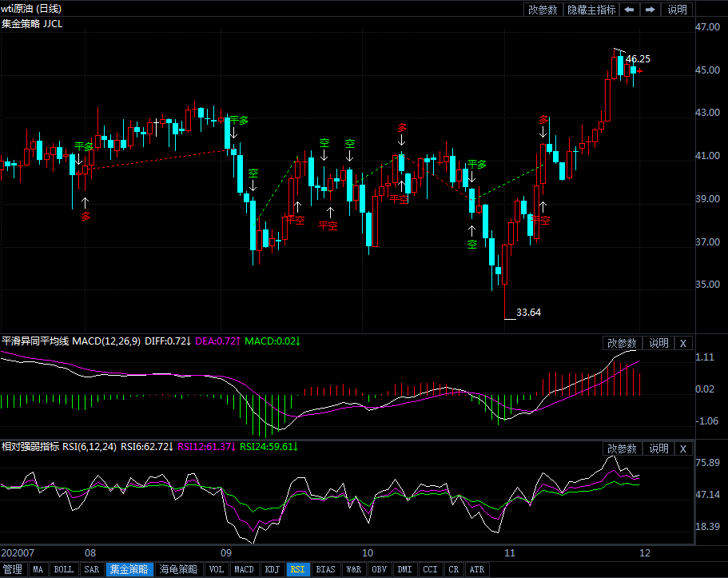Open 改参数 in the RSI panel
Screen dimensions: 728x578
point(622,449)
